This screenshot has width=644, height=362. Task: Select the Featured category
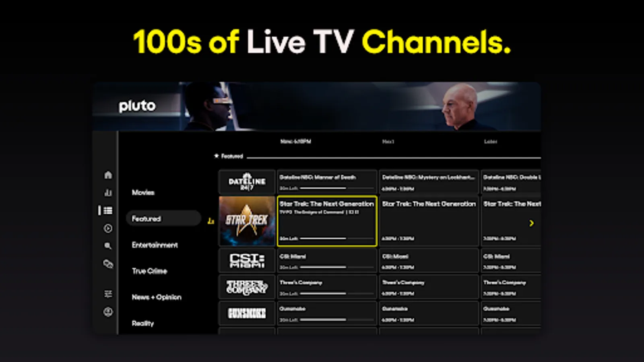(x=163, y=218)
